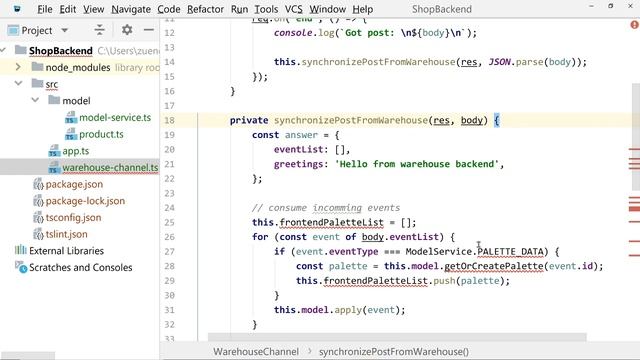Collapse the ShopBackend project root
Screen dimensions: 640x360
pyautogui.click(x=3, y=50)
